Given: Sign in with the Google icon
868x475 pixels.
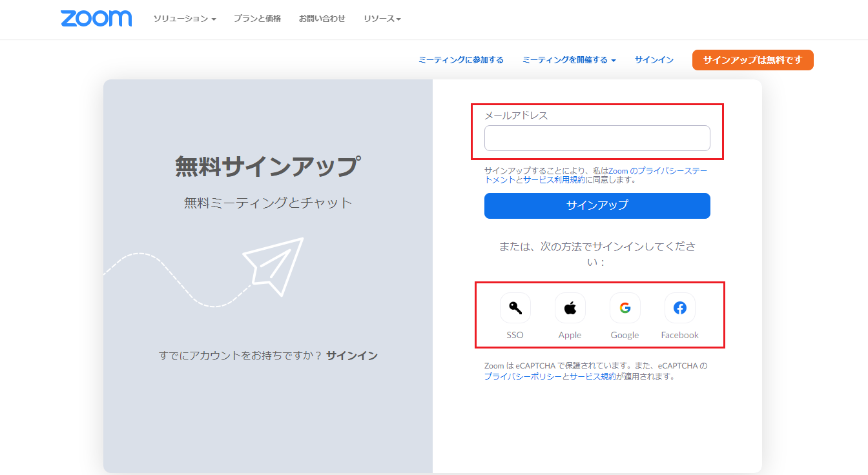Looking at the screenshot, I should [x=625, y=308].
